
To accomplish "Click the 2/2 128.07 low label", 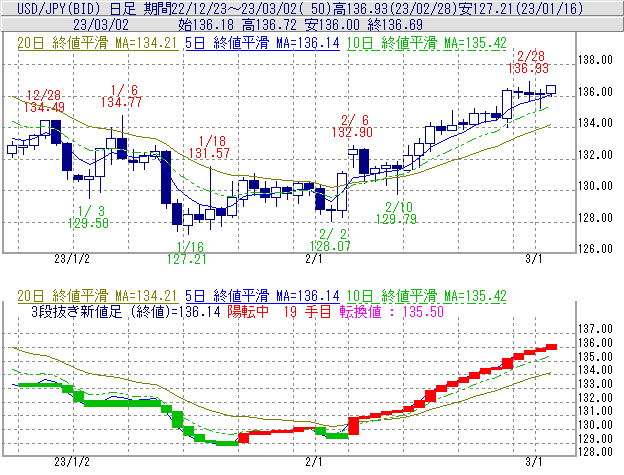I will [x=330, y=240].
